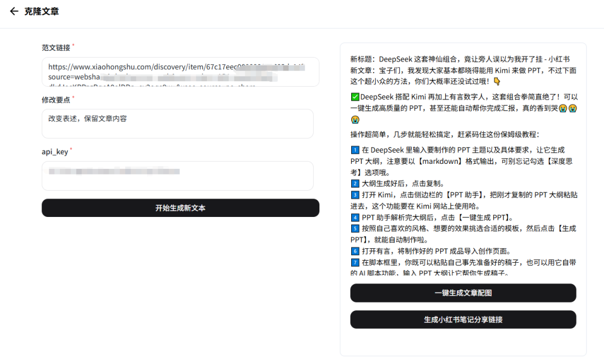Click the 生成小红书笔记分享链接 button

pos(463,319)
